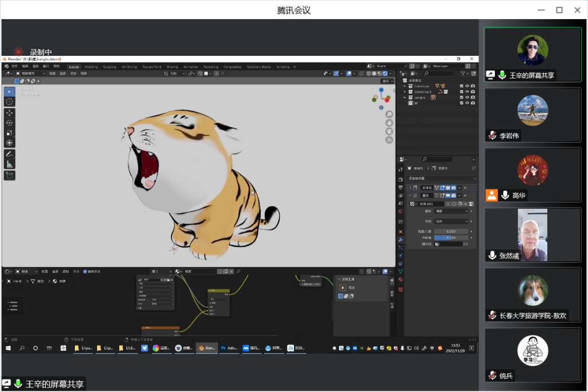Expand the first modifier panel
The height and width of the screenshot is (392, 588).
coord(410,188)
